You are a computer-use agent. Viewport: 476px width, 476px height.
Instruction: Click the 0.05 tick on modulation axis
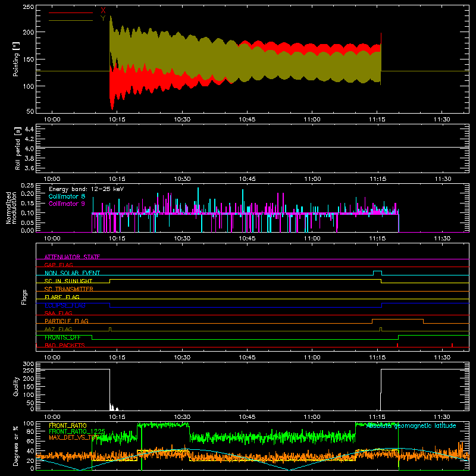pyautogui.click(x=27, y=223)
